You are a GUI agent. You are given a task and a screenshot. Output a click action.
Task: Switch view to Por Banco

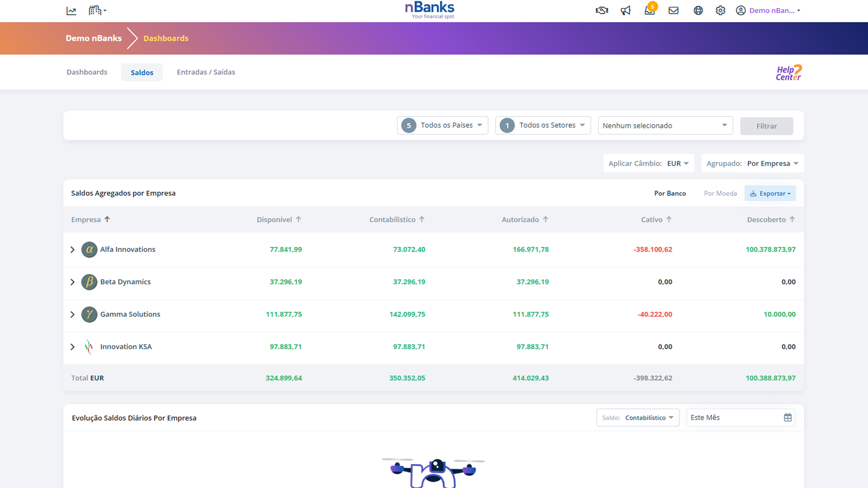click(670, 193)
